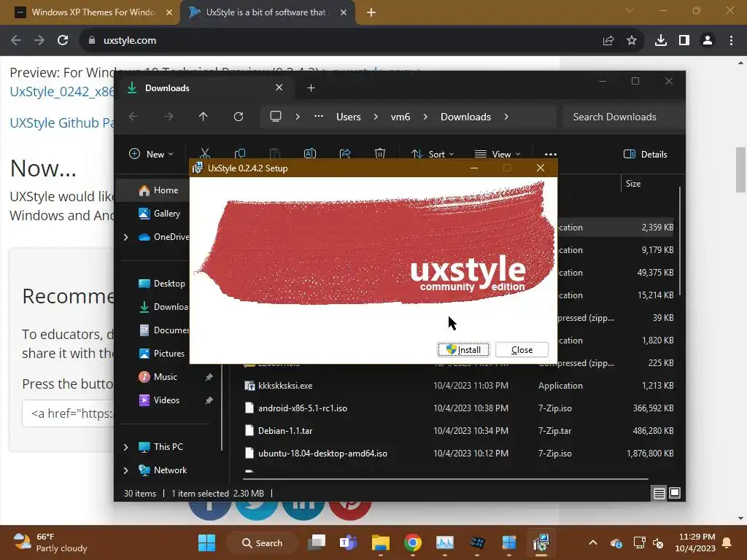Viewport: 747px width, 560px height.
Task: Click Rename icon in Explorer toolbar
Action: tap(310, 153)
